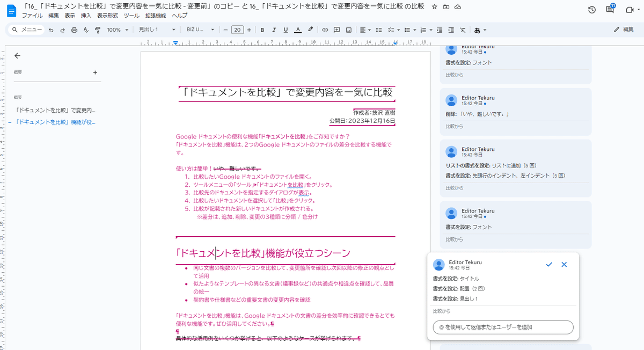Open the 編集 menu in the menu bar
The height and width of the screenshot is (350, 644).
pyautogui.click(x=54, y=16)
